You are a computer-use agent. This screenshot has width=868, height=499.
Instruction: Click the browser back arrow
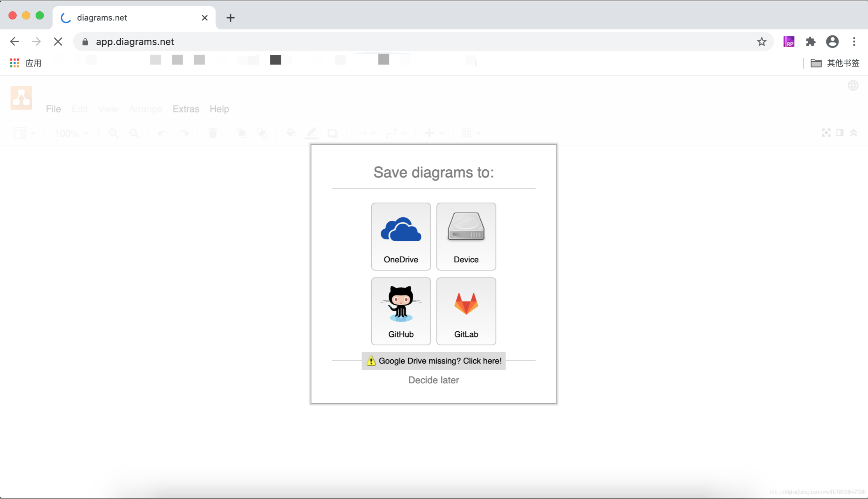pyautogui.click(x=14, y=42)
